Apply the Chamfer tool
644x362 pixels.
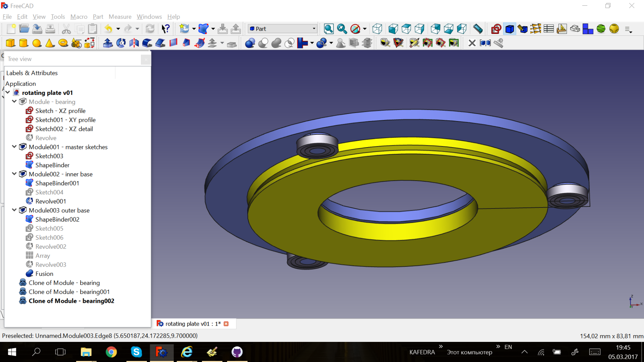tap(160, 43)
